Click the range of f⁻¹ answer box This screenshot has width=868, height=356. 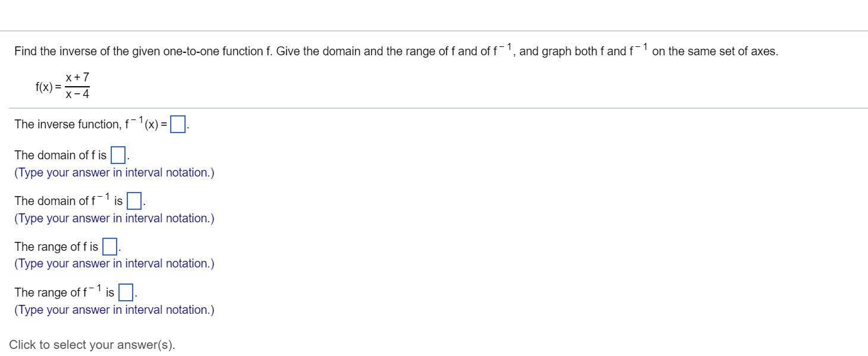coord(125,292)
